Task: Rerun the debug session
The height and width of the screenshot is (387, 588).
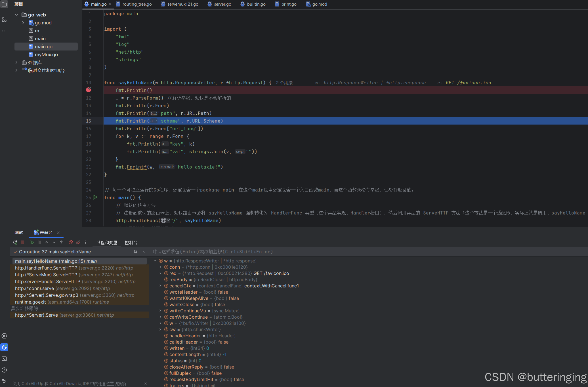Action: point(15,243)
